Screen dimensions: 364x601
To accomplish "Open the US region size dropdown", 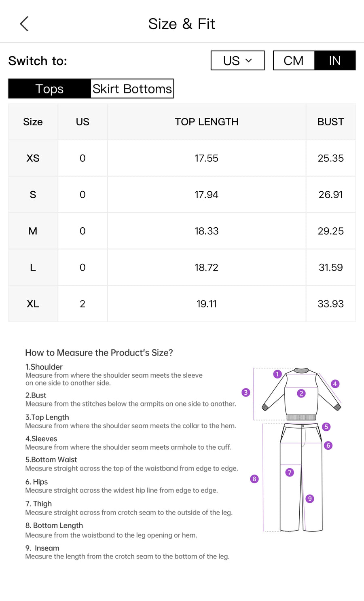I will (238, 61).
